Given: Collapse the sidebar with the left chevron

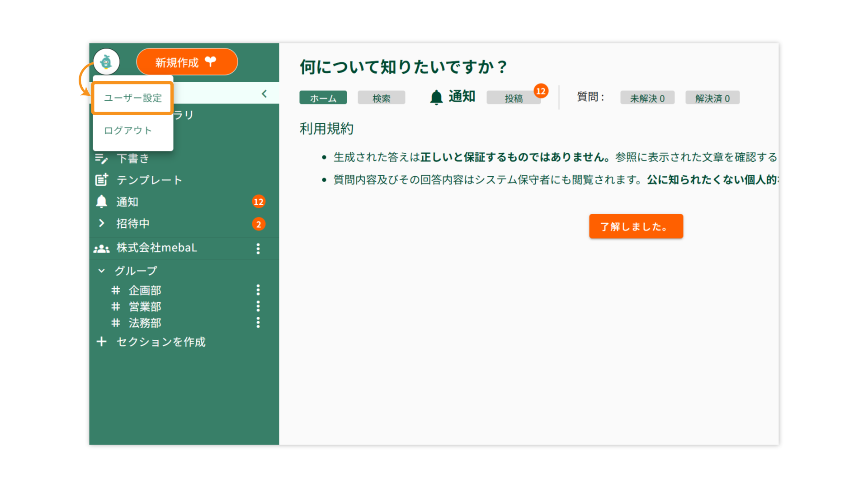Looking at the screenshot, I should (x=264, y=94).
